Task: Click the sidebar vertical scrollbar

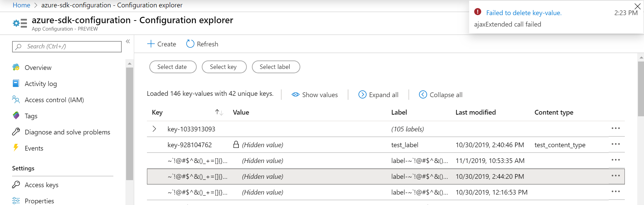Action: pos(129,124)
